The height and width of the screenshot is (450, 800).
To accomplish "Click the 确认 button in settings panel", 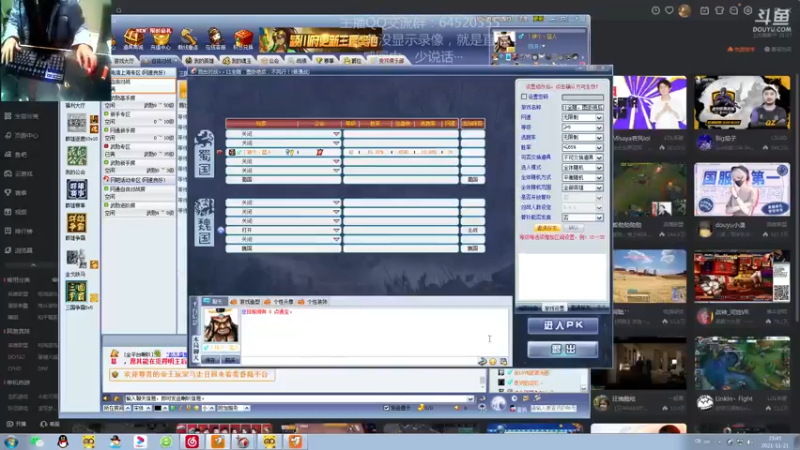I will tap(573, 228).
